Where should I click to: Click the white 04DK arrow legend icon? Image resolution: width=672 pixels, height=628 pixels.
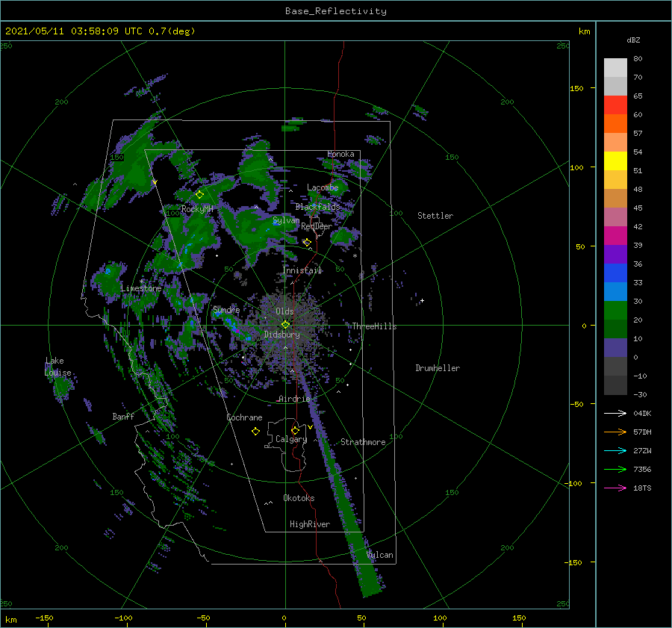click(x=615, y=413)
